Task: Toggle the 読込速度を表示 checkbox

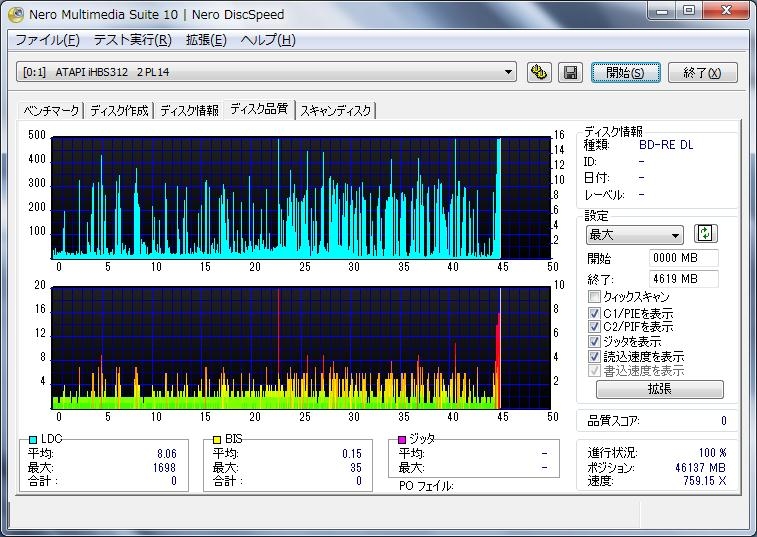Action: pyautogui.click(x=594, y=356)
